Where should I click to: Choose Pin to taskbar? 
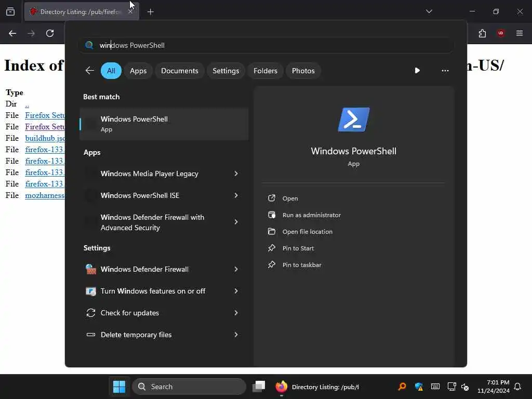click(x=302, y=265)
